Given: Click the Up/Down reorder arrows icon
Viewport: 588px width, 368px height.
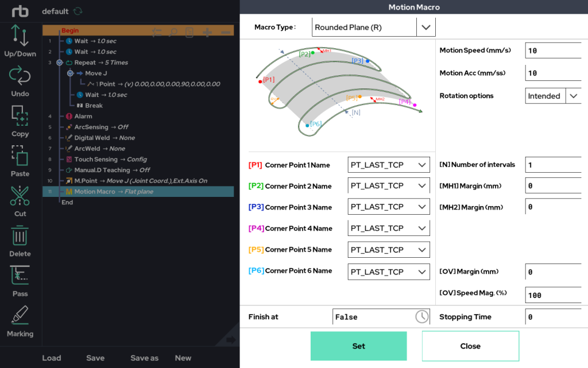Looking at the screenshot, I should 20,36.
